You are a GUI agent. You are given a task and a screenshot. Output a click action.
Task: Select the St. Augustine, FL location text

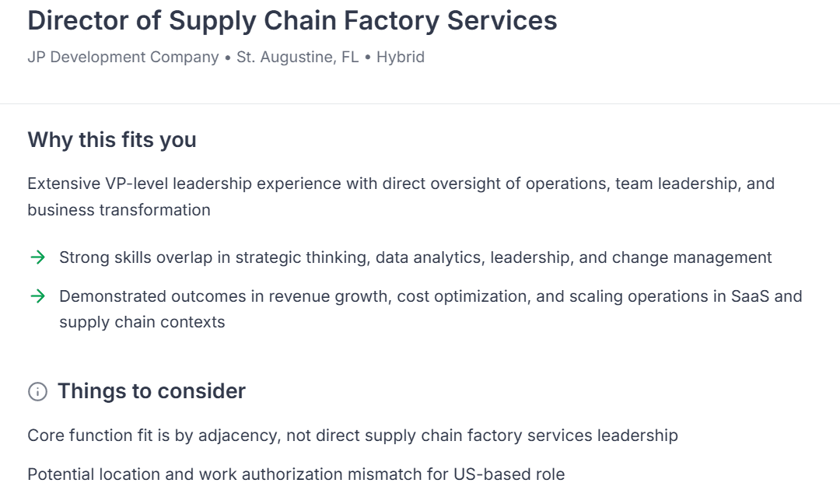tap(298, 57)
